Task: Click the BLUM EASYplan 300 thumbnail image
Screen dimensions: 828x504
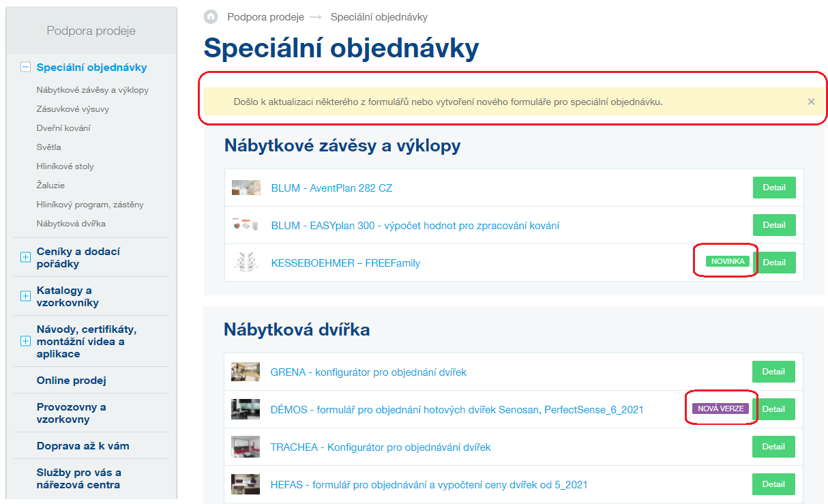Action: coord(246,225)
